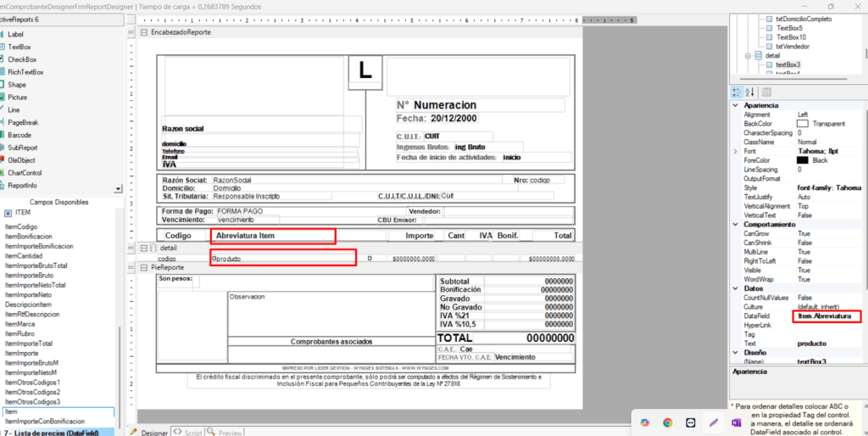Click the DataField value Item.Abreviatura

(x=825, y=316)
